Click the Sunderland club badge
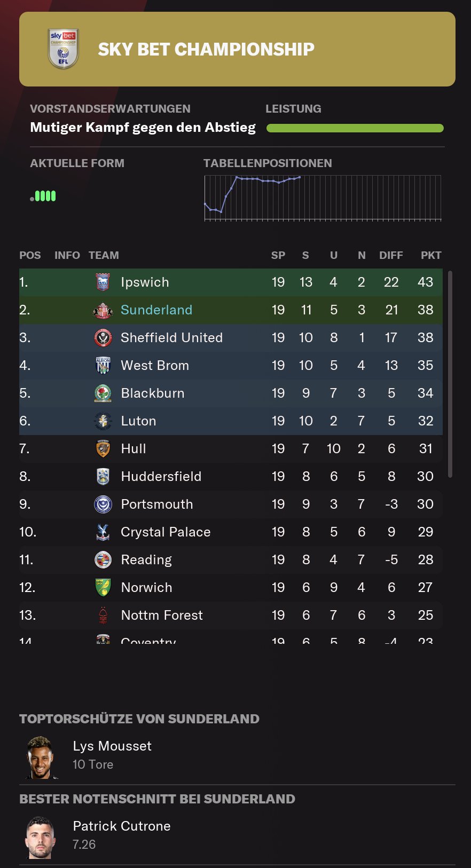This screenshot has height=868, width=471. (103, 310)
